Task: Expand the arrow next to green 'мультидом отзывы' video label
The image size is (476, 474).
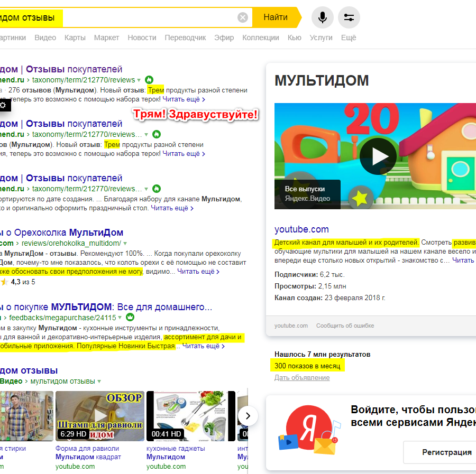Action: pyautogui.click(x=99, y=382)
